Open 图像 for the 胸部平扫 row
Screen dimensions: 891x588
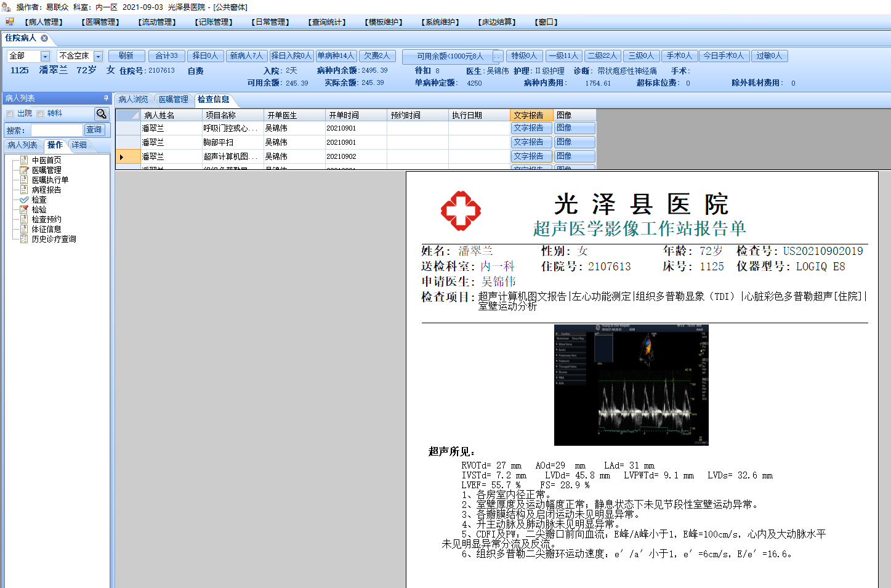(x=575, y=142)
